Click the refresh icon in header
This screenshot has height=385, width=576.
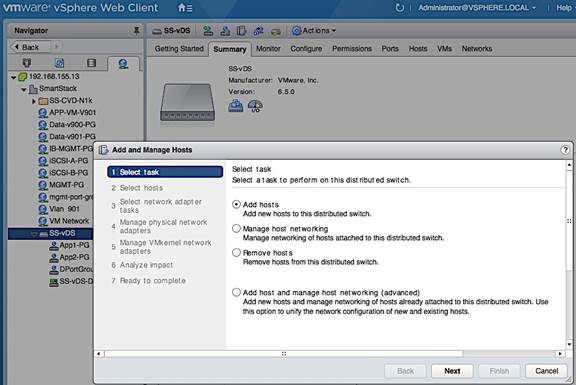click(x=399, y=7)
